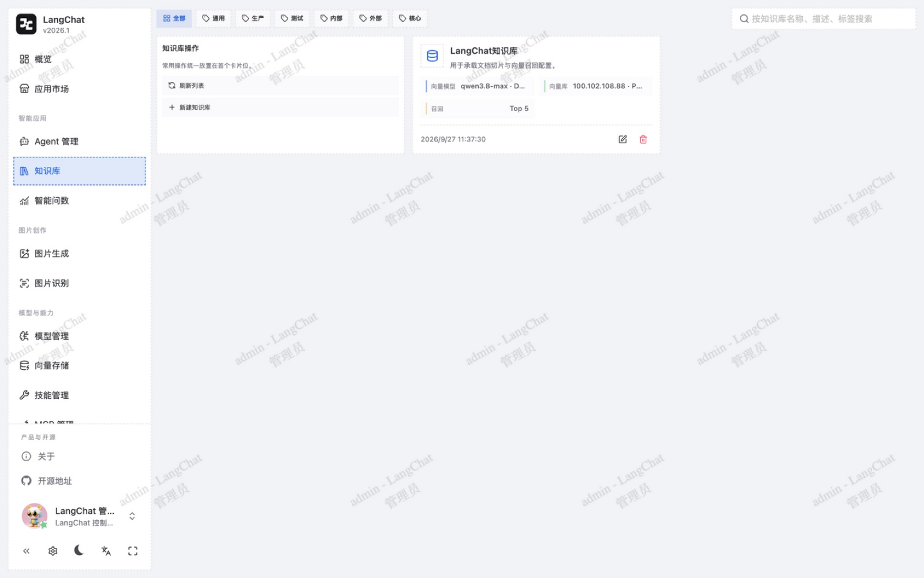
Task: Go to 模型管理 model management
Action: [79, 336]
